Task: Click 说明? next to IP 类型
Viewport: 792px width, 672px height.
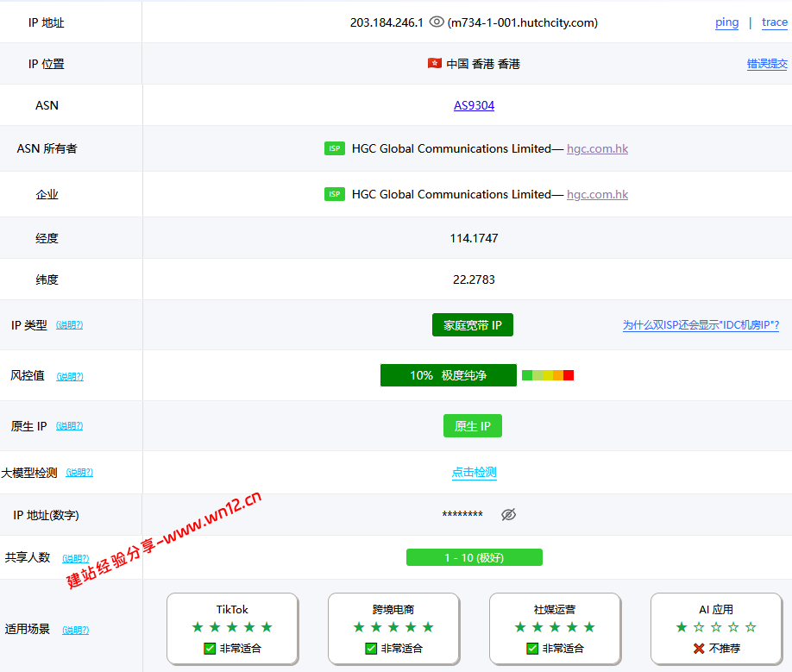Action: click(69, 325)
